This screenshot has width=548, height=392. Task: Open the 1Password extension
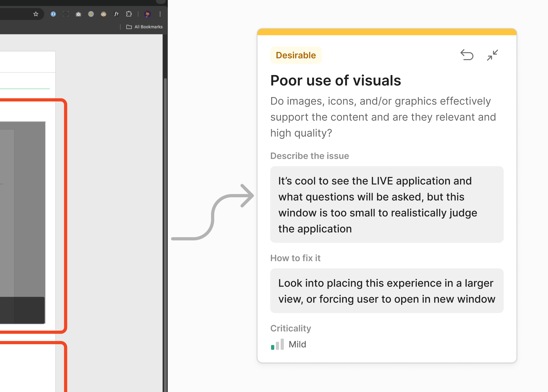pos(53,14)
